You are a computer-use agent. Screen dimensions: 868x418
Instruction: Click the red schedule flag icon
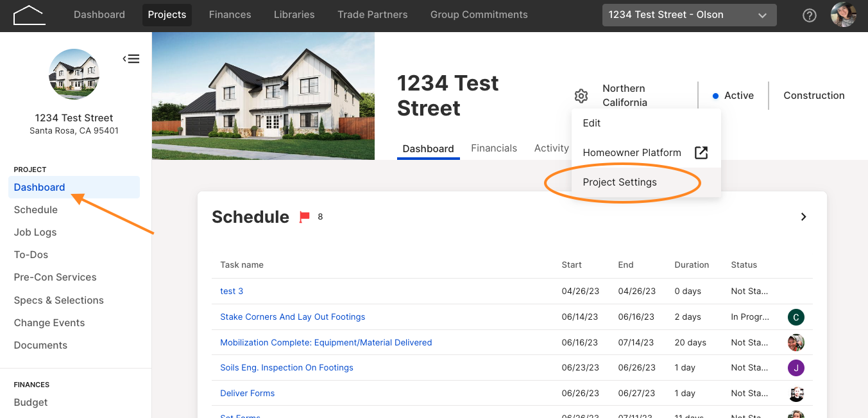(x=305, y=217)
